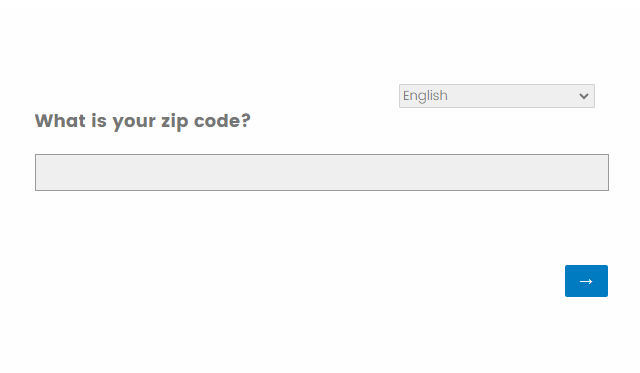Click the zip code input field
The image size is (640, 373).
click(x=322, y=172)
